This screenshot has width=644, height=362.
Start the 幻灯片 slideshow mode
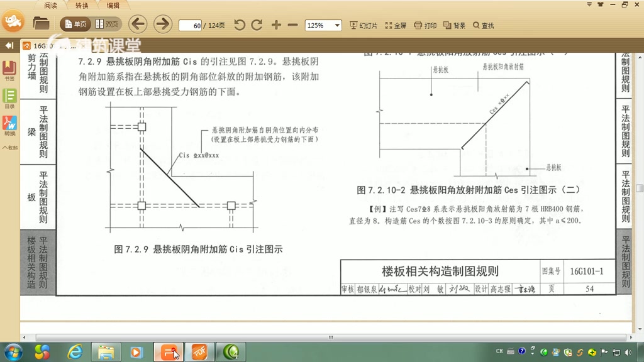click(362, 25)
